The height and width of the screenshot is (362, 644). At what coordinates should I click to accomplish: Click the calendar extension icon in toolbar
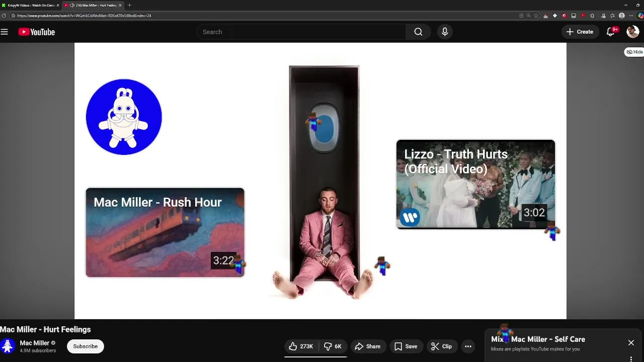click(x=545, y=16)
